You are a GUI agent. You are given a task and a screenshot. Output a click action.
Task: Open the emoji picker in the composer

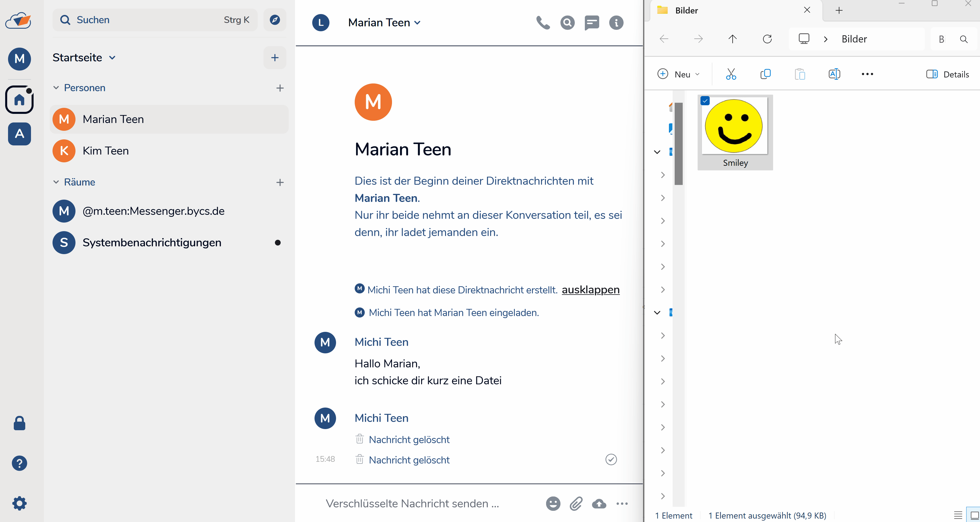(553, 504)
